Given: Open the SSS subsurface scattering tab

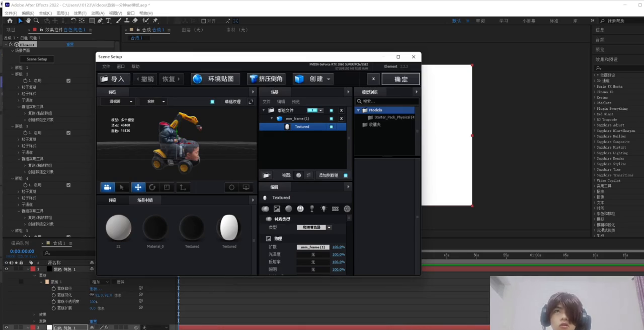Looking at the screenshot, I should point(335,209).
